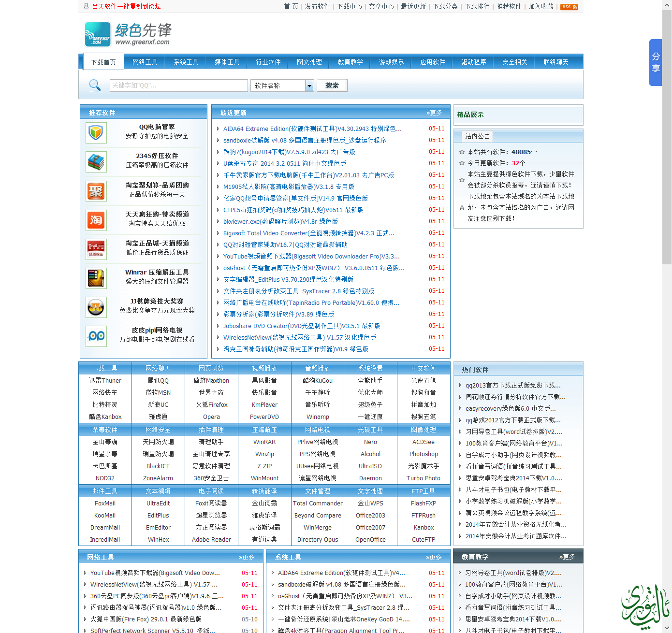Click the page vertical scrollbar
The width and height of the screenshot is (672, 633).
click(667, 137)
